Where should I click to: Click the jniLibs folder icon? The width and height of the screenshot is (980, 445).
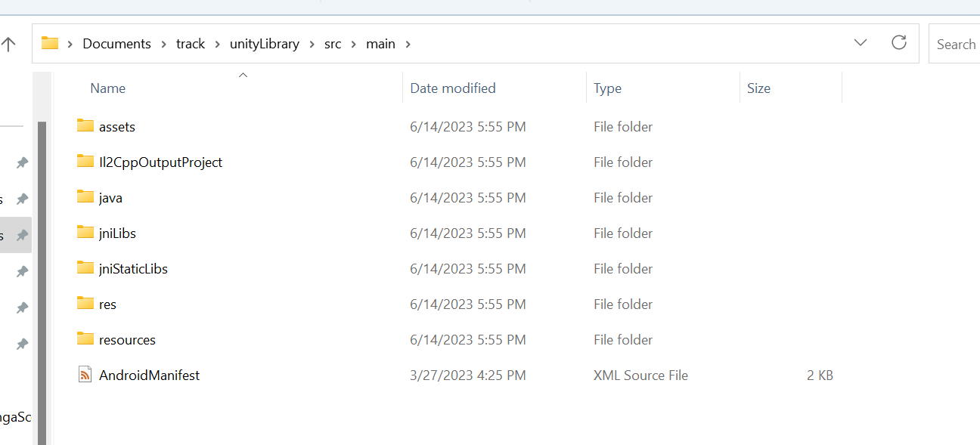tap(85, 233)
